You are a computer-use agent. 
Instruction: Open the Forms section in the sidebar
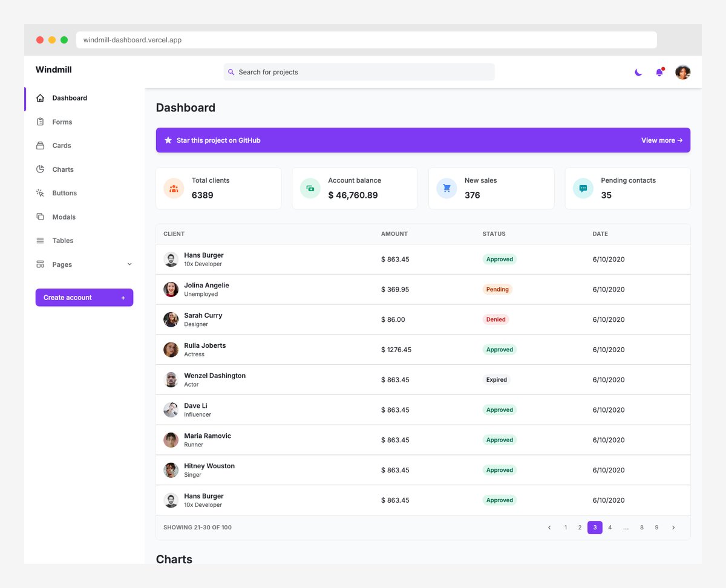click(x=60, y=122)
